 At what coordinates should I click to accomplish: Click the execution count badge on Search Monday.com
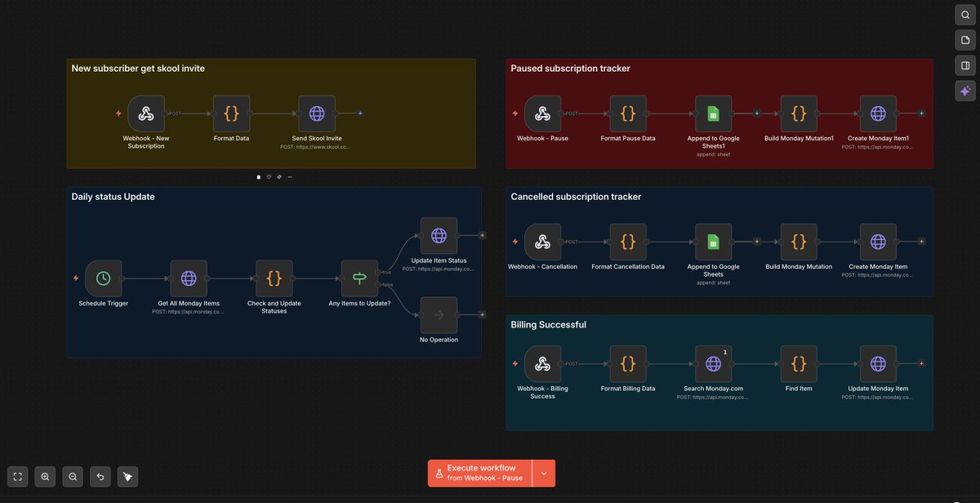(725, 352)
